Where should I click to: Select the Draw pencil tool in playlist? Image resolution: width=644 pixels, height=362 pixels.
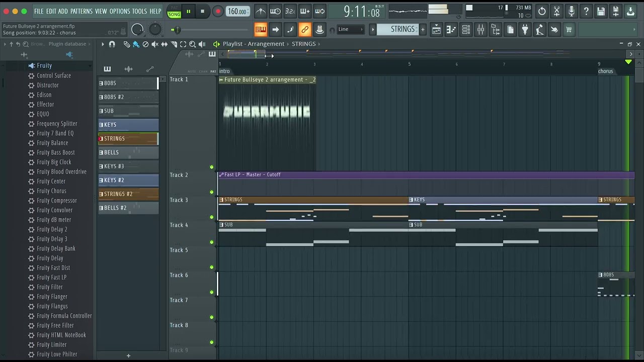tap(127, 44)
